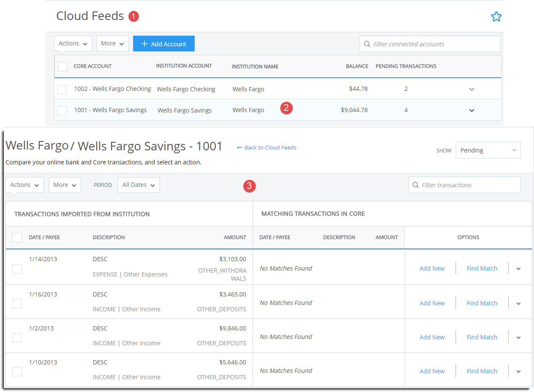
Task: Check the 1002 - Wells Fargo Checking row
Action: (62, 89)
